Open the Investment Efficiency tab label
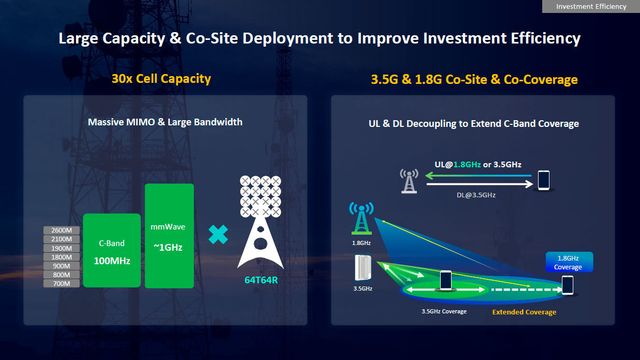Screen dimensions: 640x360 coord(591,7)
